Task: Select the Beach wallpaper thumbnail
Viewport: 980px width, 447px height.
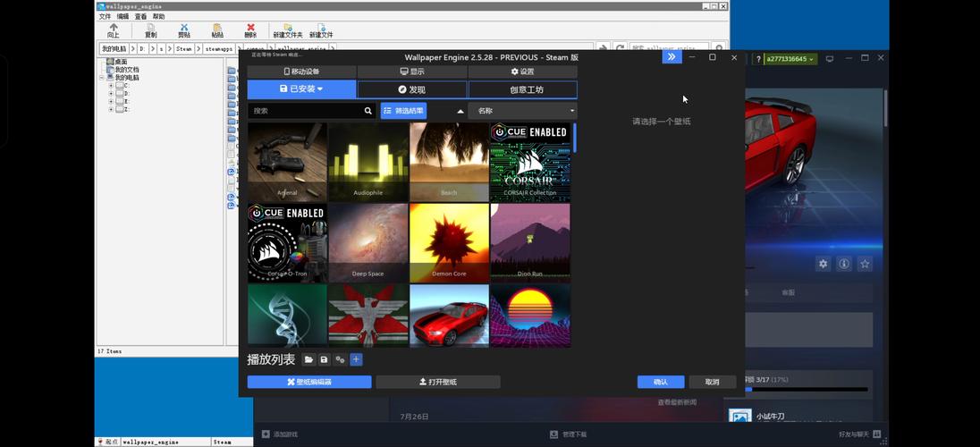Action: [x=449, y=162]
